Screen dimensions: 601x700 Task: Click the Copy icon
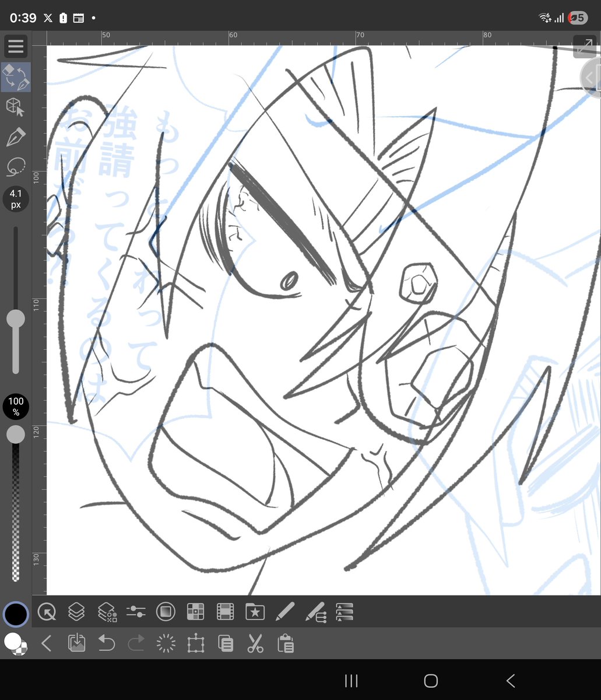(225, 643)
